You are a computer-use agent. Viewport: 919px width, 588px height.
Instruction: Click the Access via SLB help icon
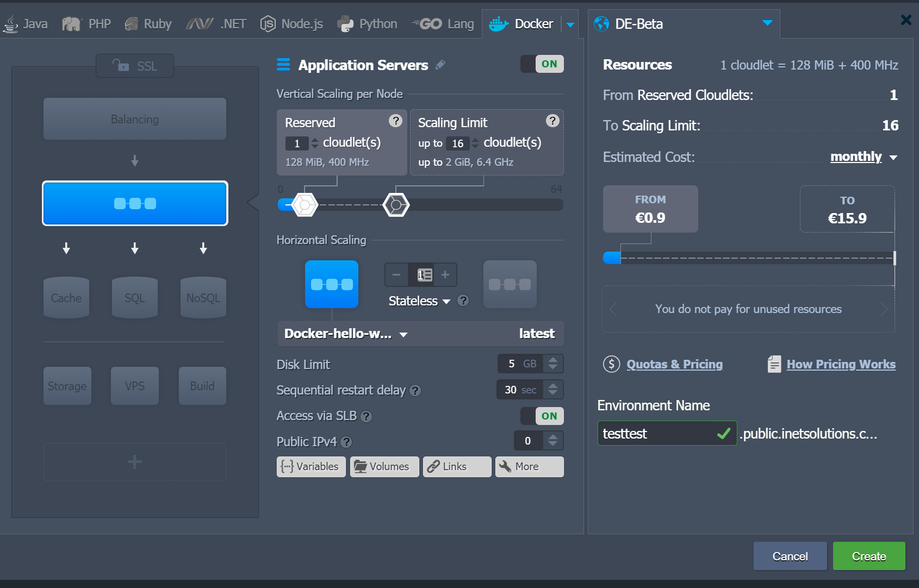tap(367, 416)
